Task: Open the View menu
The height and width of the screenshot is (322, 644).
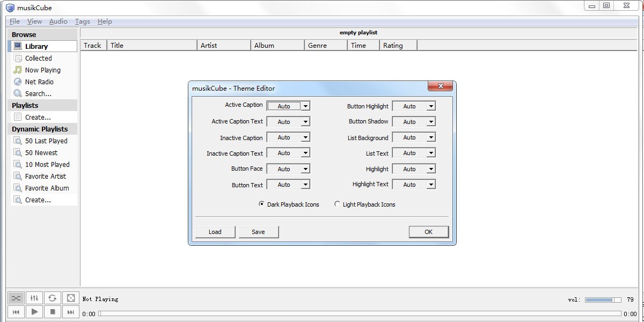Action: pos(34,21)
